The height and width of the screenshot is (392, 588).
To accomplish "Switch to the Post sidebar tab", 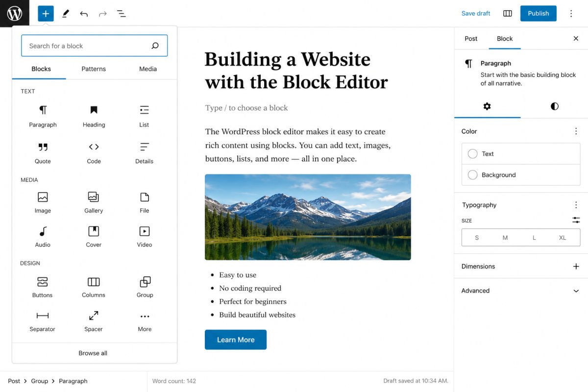I will (471, 39).
